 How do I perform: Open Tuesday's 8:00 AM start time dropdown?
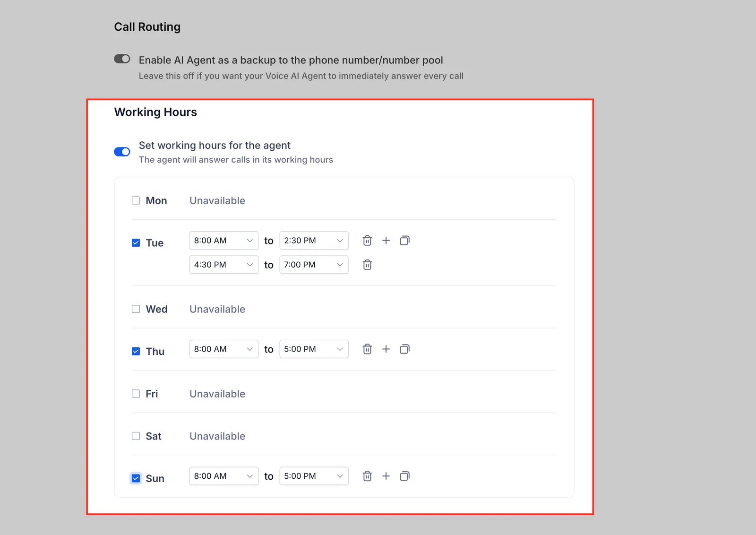pos(224,241)
